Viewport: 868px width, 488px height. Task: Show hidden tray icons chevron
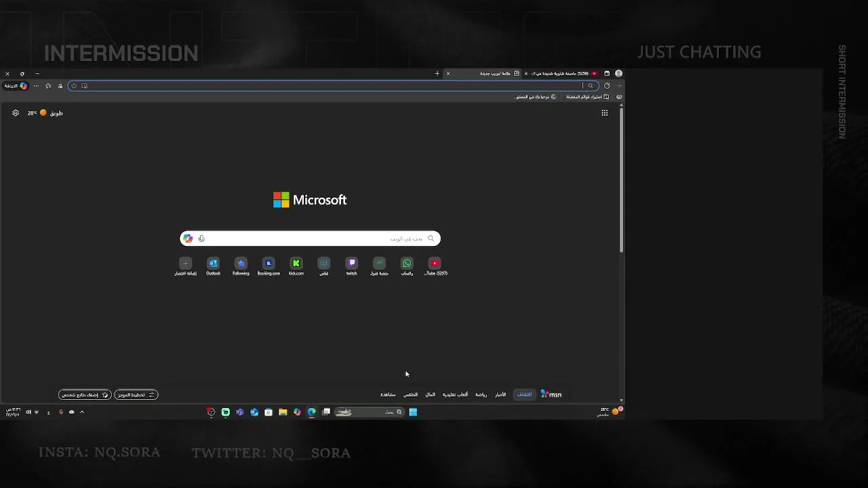coord(82,412)
